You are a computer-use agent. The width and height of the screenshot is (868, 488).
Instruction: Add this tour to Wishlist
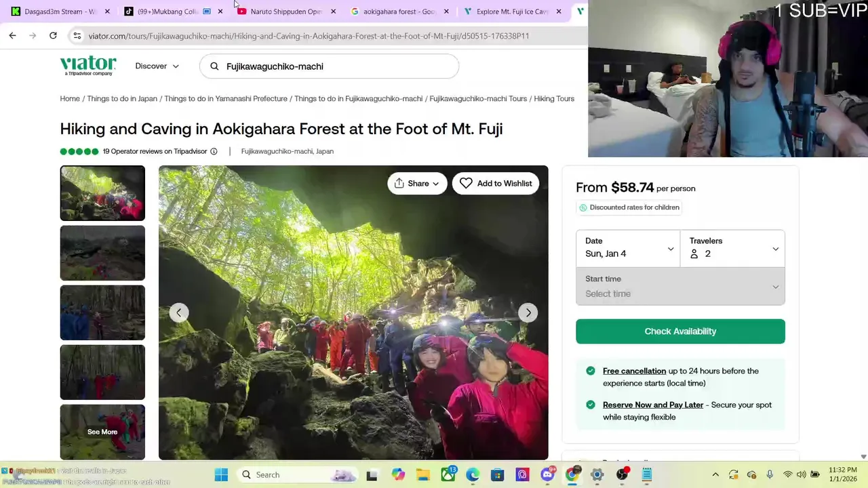tap(496, 183)
